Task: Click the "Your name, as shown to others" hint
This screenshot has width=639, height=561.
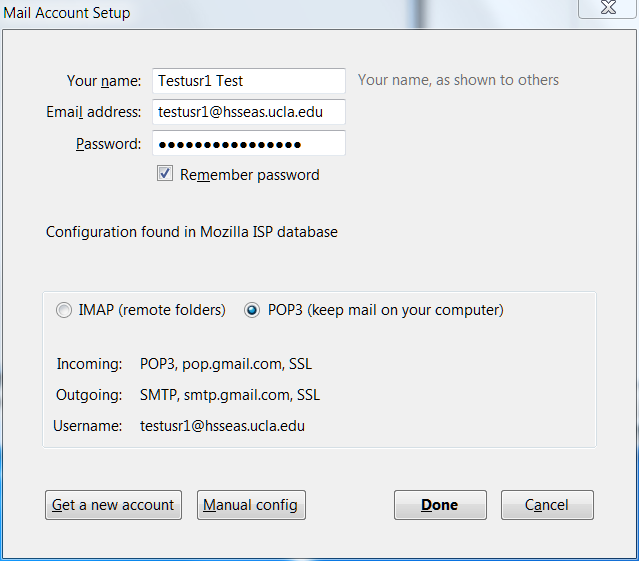Action: (x=458, y=80)
